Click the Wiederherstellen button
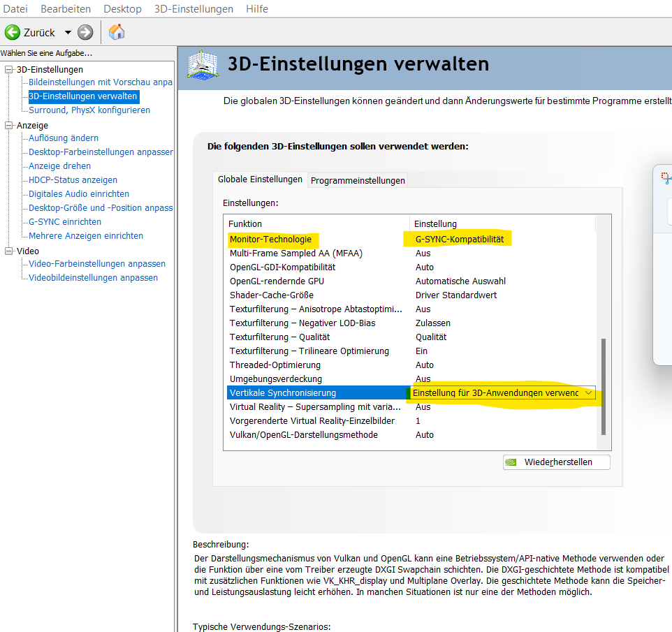Screen dimensions: 672x632 [556, 462]
